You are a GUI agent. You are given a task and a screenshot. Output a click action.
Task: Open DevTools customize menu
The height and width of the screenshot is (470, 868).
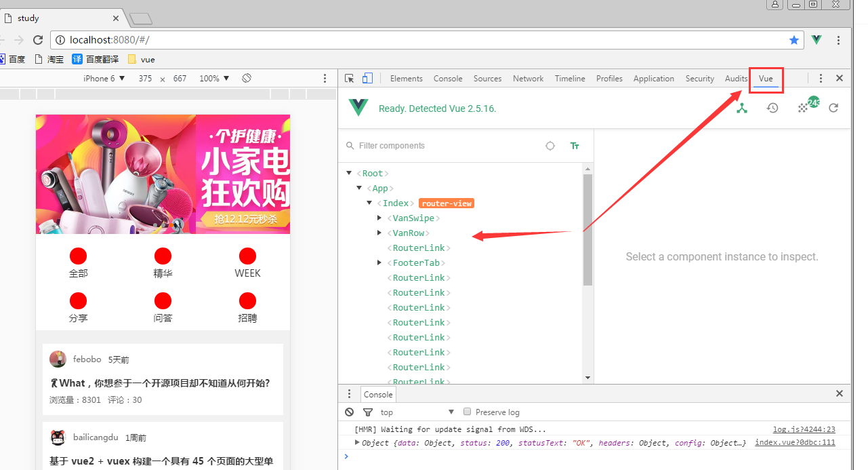pyautogui.click(x=821, y=79)
